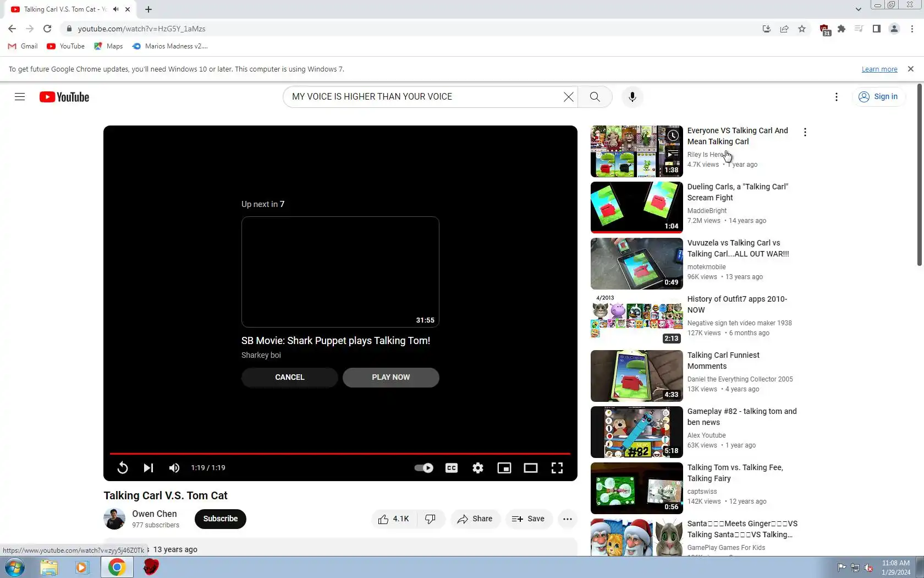Click the search magnifier button
The width and height of the screenshot is (924, 578).
tap(595, 97)
